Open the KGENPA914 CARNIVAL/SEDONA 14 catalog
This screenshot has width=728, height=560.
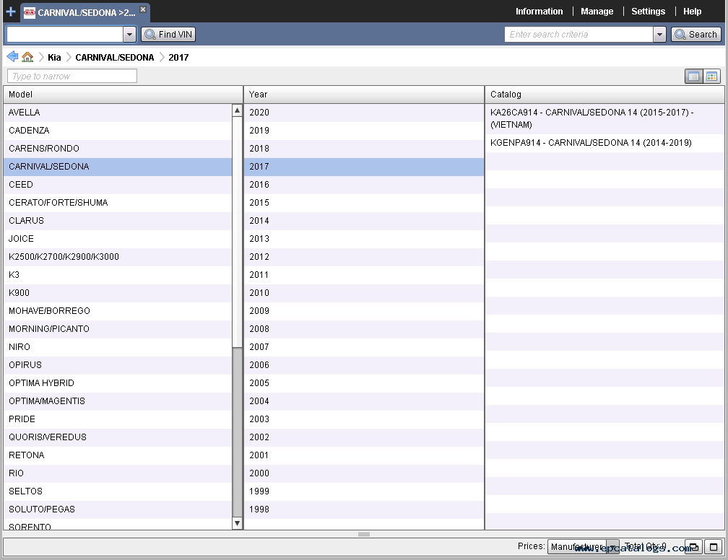(605, 143)
